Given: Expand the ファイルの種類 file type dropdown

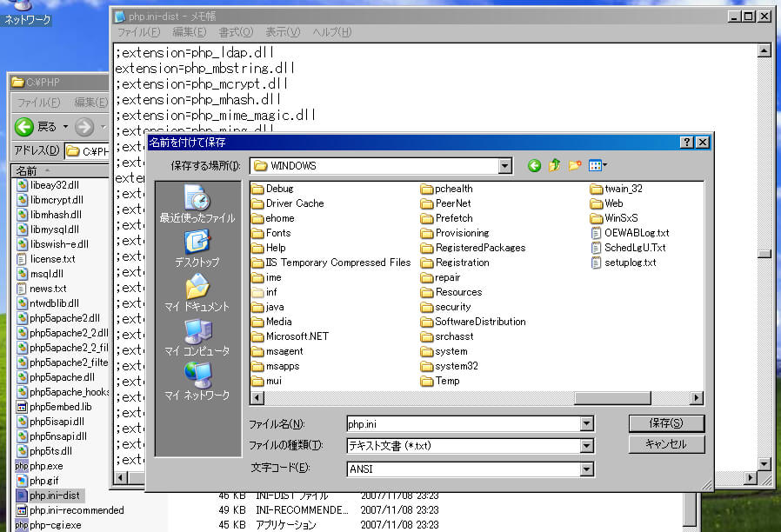Looking at the screenshot, I should pyautogui.click(x=587, y=446).
